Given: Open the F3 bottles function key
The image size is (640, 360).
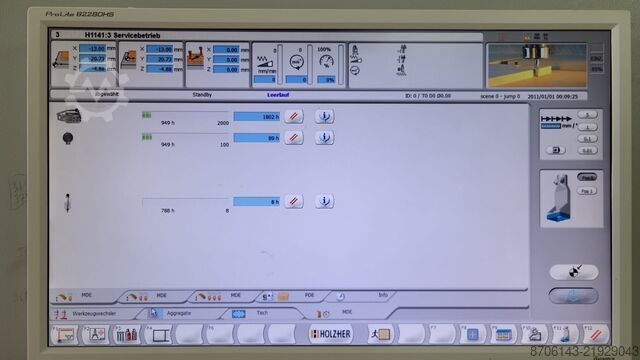Looking at the screenshot, I should (127, 334).
